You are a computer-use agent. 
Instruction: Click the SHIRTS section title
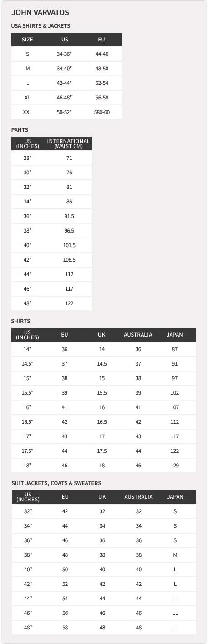(x=20, y=321)
